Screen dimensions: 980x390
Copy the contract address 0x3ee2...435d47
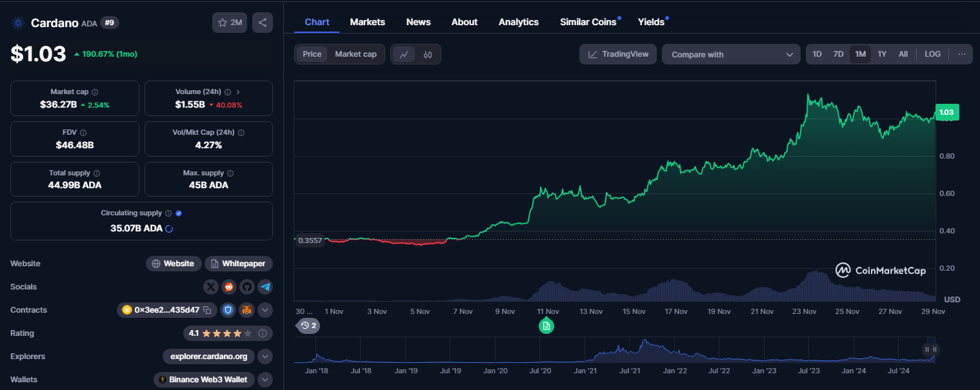(207, 310)
